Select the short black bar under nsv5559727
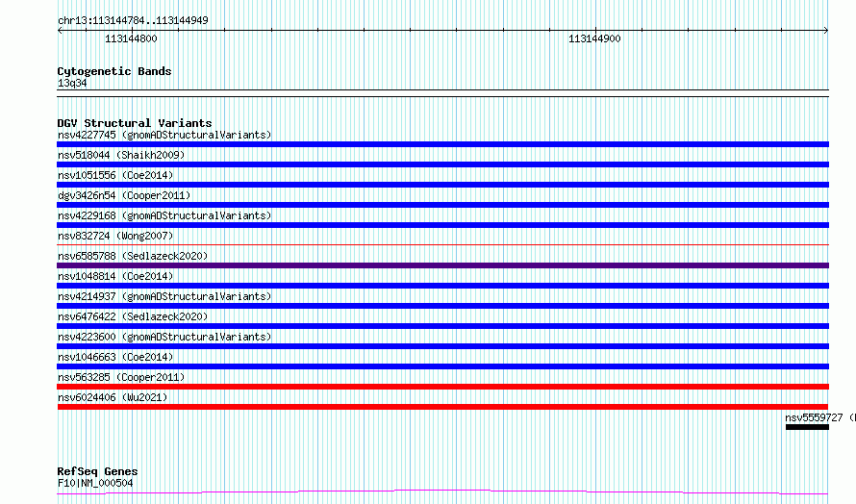The image size is (856, 504). click(x=807, y=427)
